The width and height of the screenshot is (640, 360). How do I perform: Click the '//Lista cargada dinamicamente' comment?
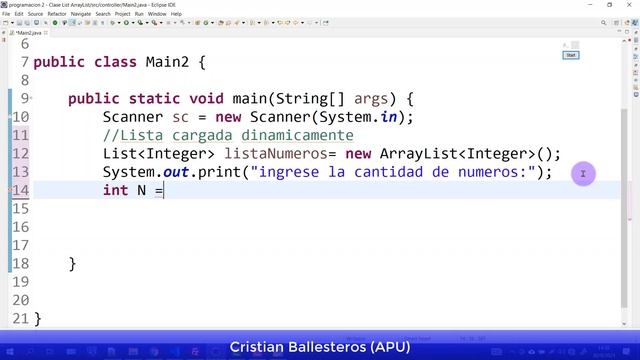tap(228, 136)
